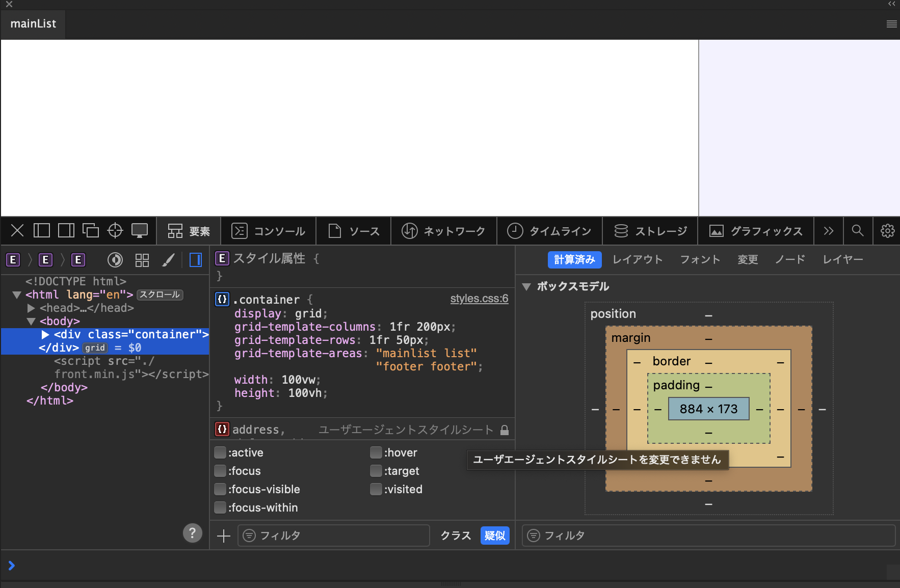Viewport: 900px width, 588px height.
Task: Switch to ストレージ tab
Action: [650, 231]
